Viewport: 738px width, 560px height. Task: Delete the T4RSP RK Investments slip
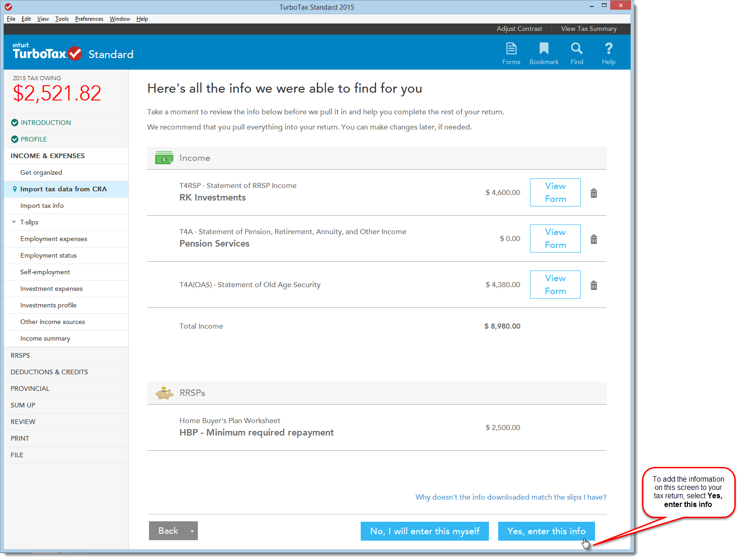(x=594, y=193)
